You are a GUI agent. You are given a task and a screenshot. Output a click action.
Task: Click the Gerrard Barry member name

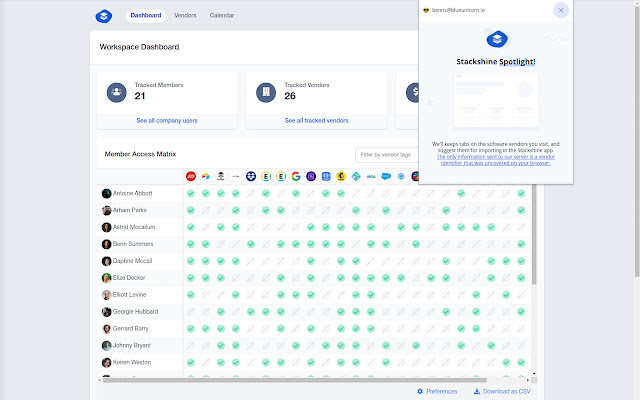coord(131,329)
